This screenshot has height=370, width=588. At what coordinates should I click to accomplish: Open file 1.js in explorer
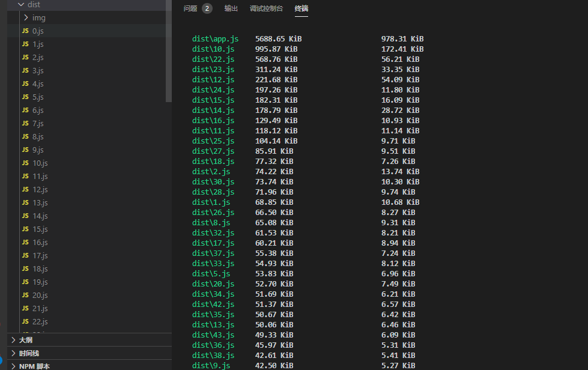coord(38,44)
